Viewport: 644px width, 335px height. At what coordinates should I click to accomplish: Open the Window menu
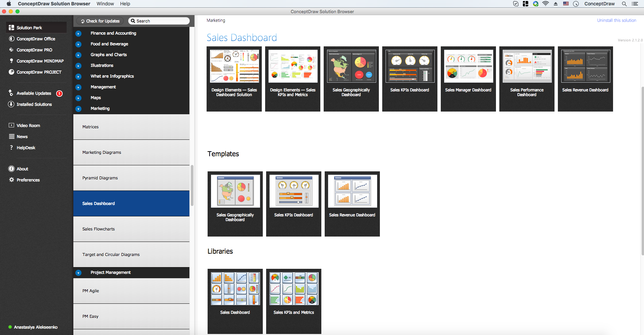click(105, 4)
